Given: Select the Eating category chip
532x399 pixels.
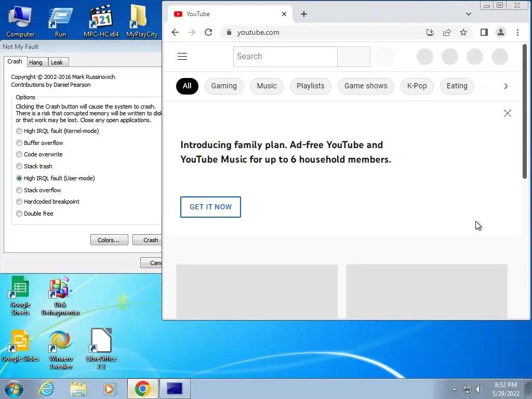Looking at the screenshot, I should tap(457, 86).
